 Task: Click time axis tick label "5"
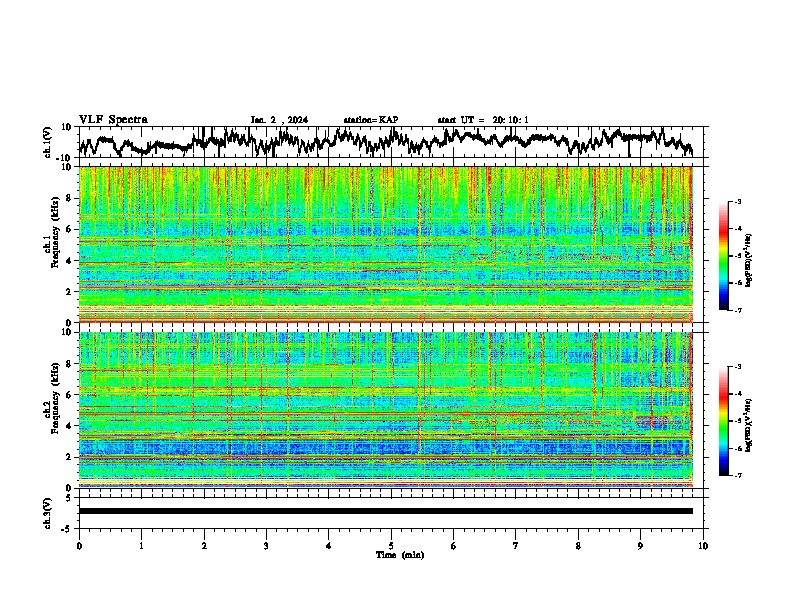(x=391, y=546)
